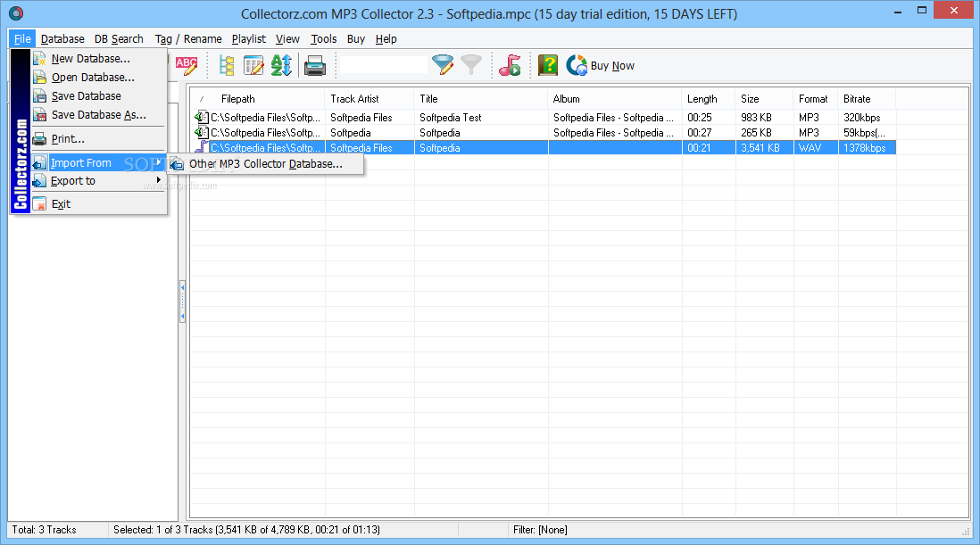The height and width of the screenshot is (545, 980).
Task: Sort by Size column header
Action: click(764, 99)
